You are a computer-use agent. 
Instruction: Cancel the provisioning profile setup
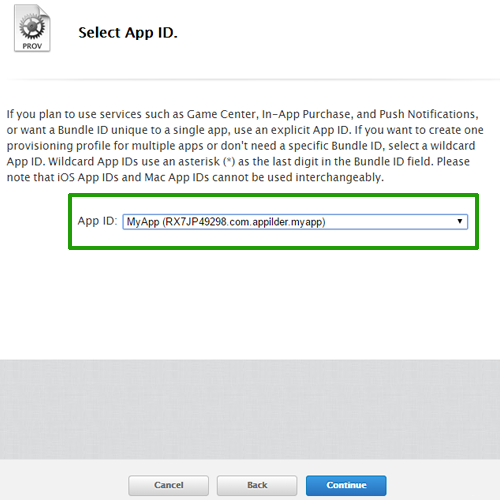click(x=168, y=485)
